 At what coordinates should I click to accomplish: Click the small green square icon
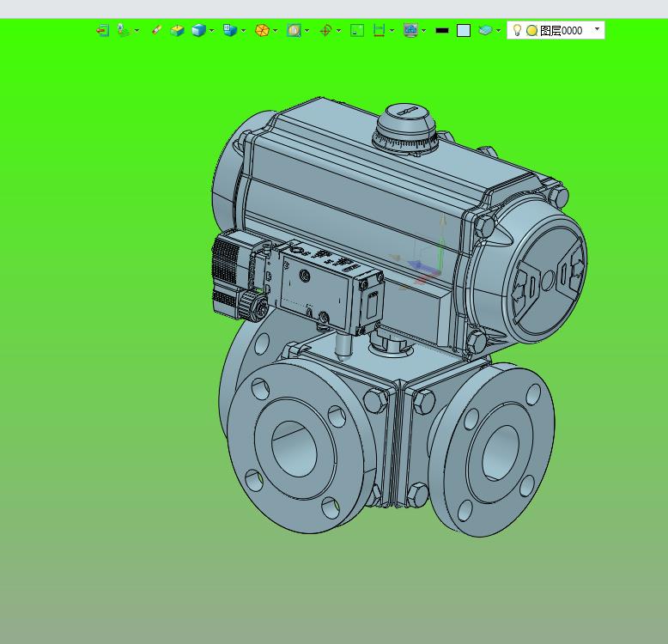pos(357,30)
